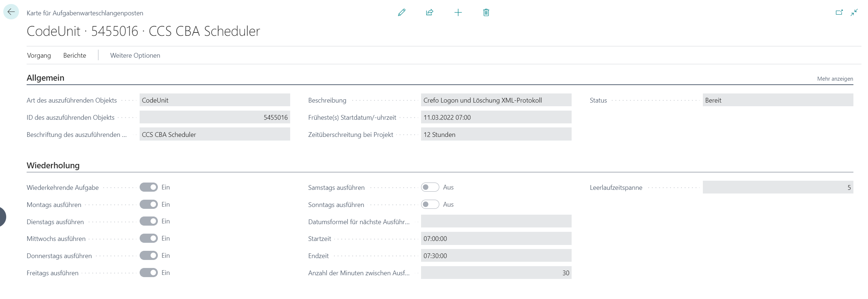868x299 pixels.
Task: Collapse the Allgemein section header
Action: pos(46,78)
